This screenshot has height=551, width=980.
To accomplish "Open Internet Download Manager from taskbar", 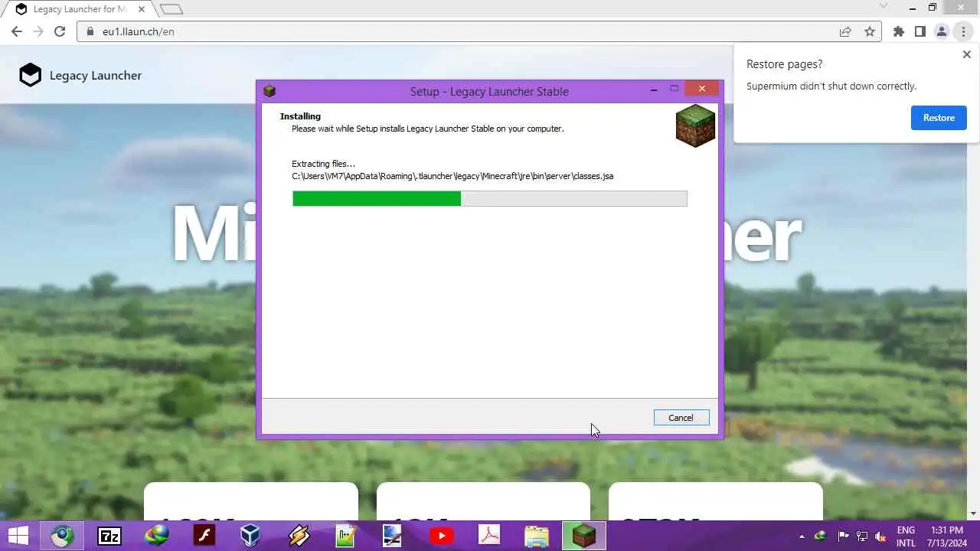I will [x=157, y=536].
